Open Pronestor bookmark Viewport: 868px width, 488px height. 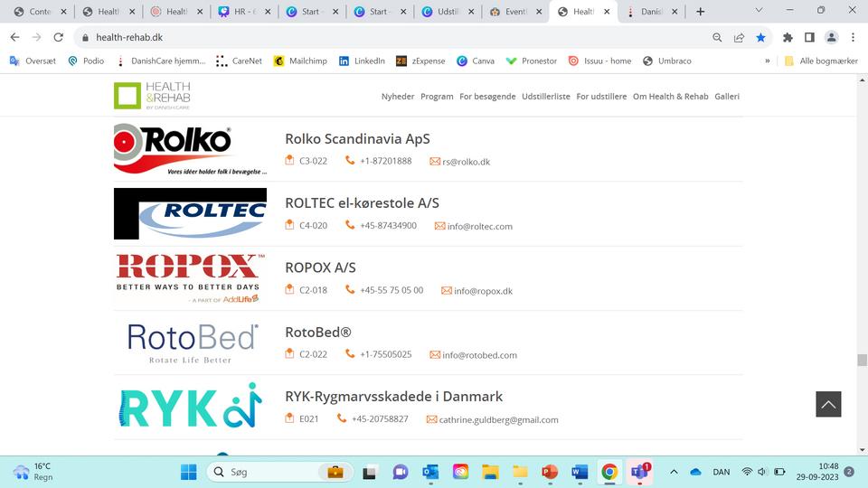click(x=531, y=61)
